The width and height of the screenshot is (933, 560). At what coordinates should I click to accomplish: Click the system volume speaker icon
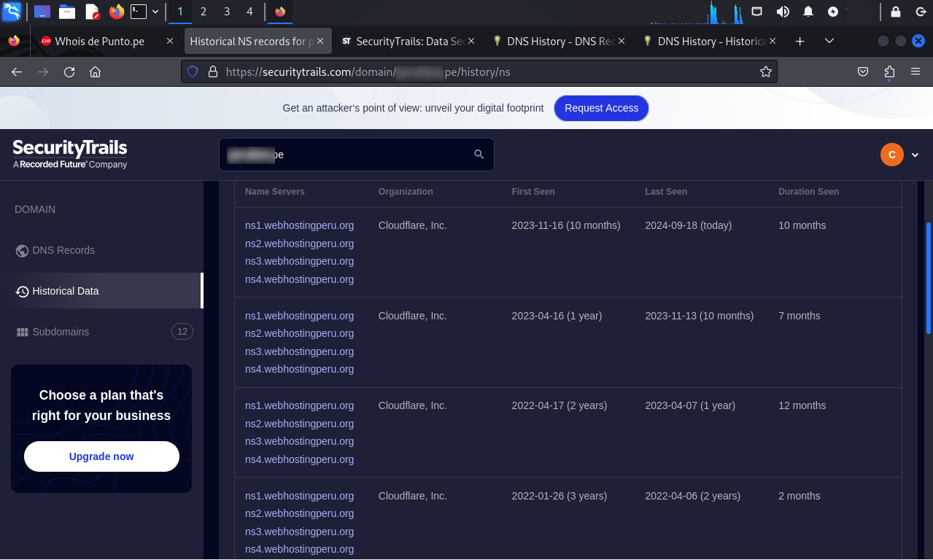click(783, 12)
